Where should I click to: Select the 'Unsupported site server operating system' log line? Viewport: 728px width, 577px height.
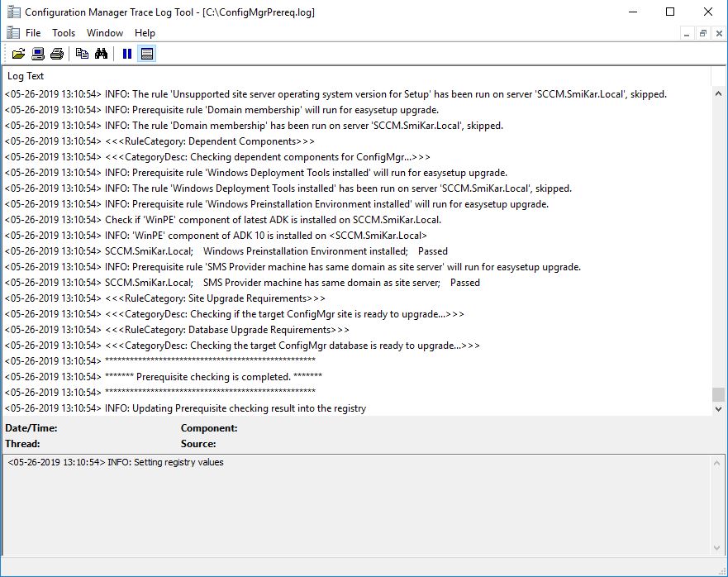point(356,94)
